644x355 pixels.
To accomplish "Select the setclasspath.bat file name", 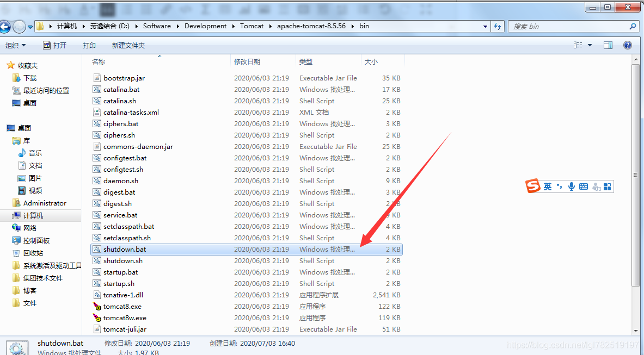I will 129,226.
